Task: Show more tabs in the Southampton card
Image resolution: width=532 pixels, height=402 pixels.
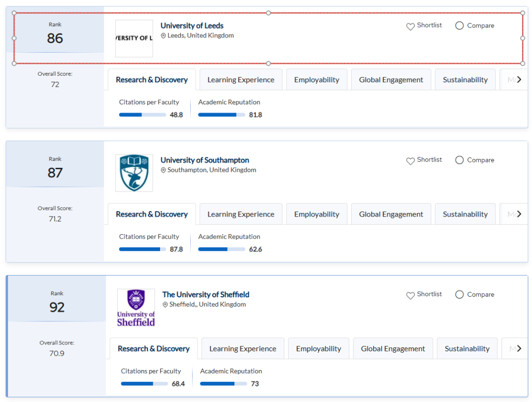Action: click(519, 214)
